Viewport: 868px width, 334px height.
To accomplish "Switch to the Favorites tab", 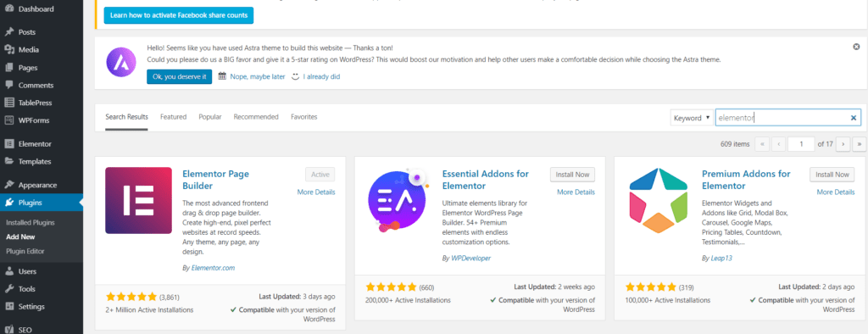I will tap(304, 117).
